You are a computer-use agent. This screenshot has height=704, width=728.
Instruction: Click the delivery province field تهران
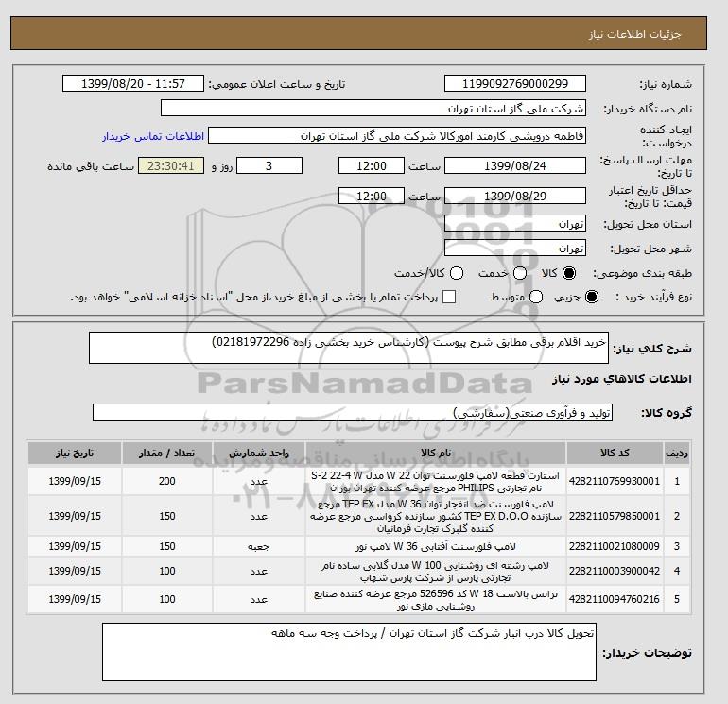[x=515, y=224]
